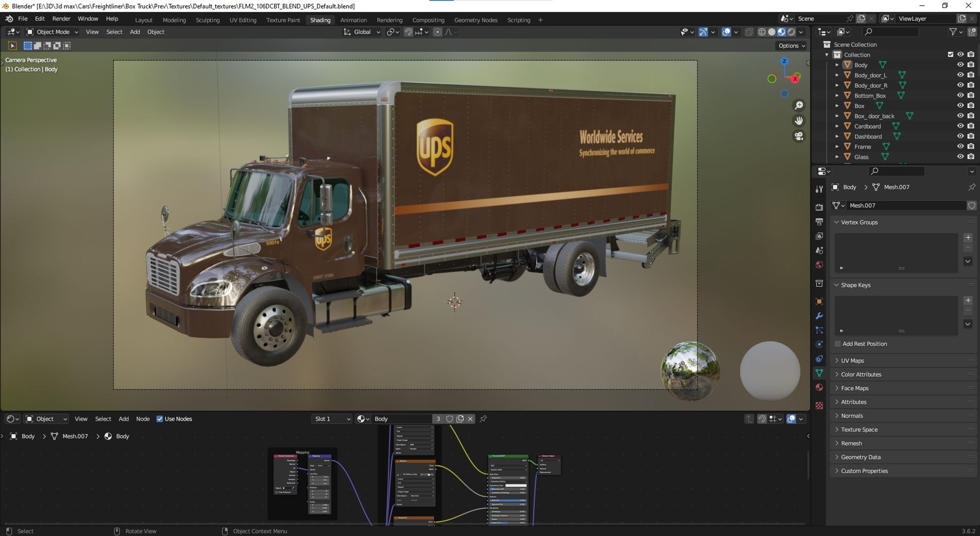Viewport: 980px width, 536px height.
Task: Open the Texture properties tab
Action: [x=819, y=405]
